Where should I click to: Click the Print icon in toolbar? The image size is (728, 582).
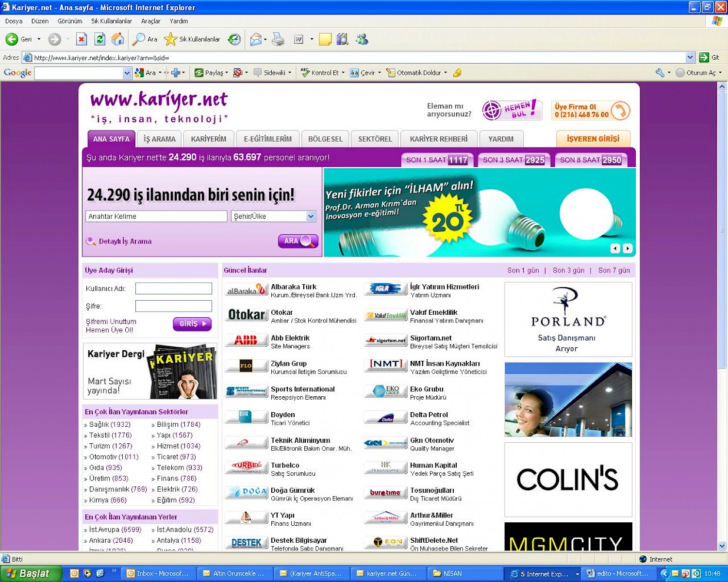(278, 39)
